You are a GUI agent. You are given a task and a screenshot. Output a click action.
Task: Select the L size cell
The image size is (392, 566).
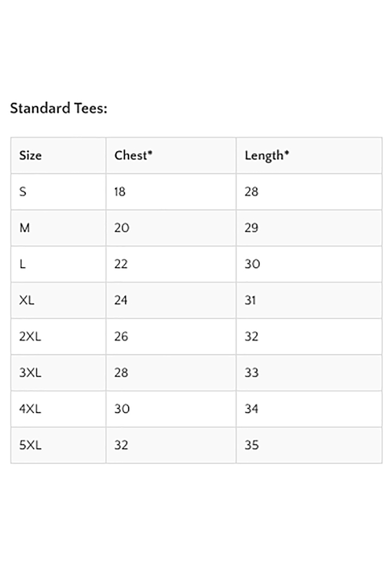pyautogui.click(x=22, y=264)
